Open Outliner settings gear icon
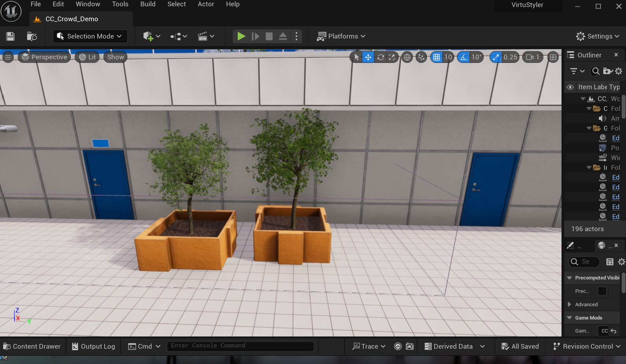The image size is (626, 364). 619,71
